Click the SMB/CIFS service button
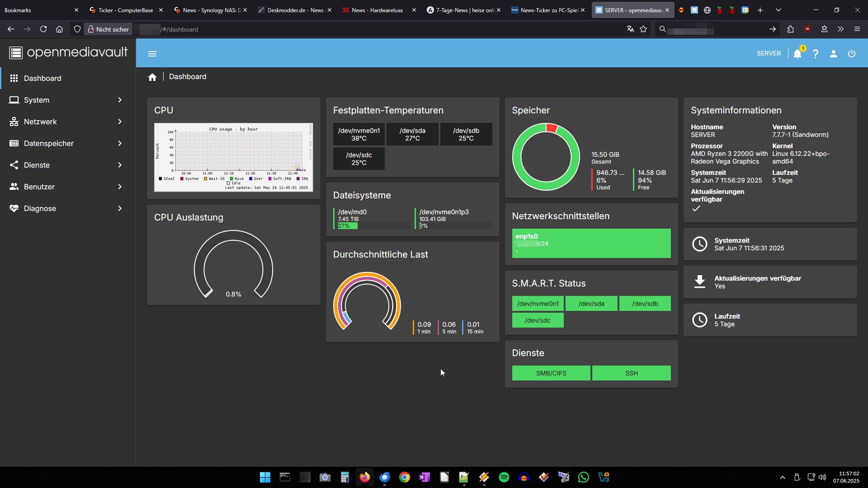 tap(551, 373)
